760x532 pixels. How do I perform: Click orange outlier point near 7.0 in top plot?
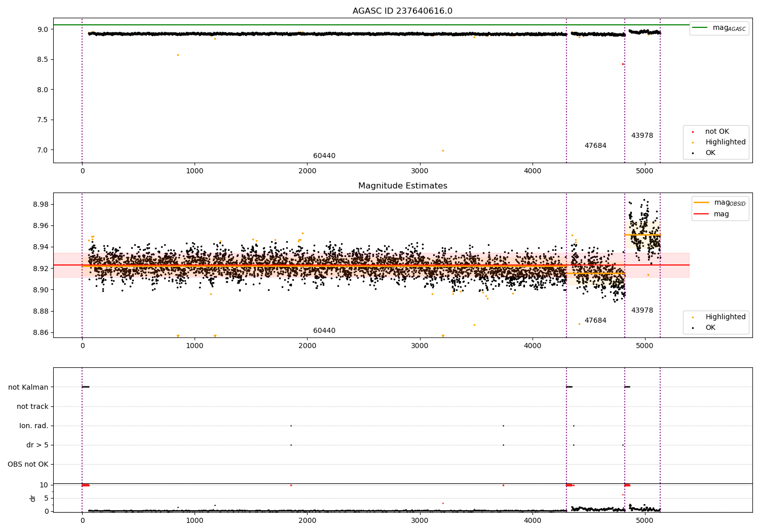coord(443,150)
